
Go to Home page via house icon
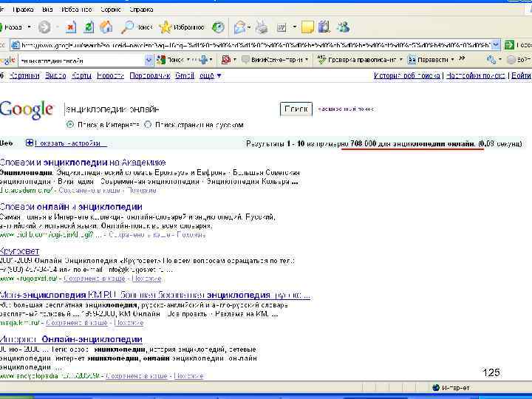[x=106, y=27]
